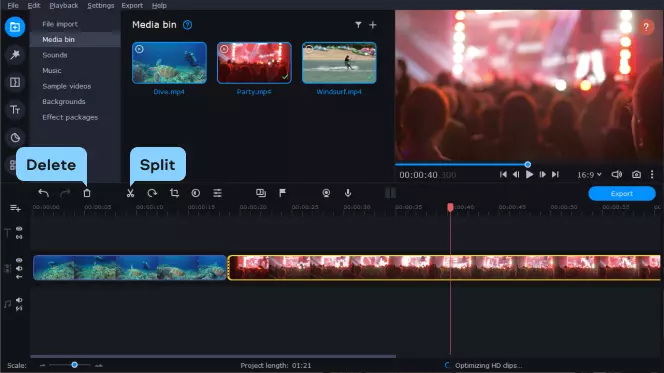Select the Crop and rotate tool
Viewport: 664px width, 373px height.
(x=174, y=193)
